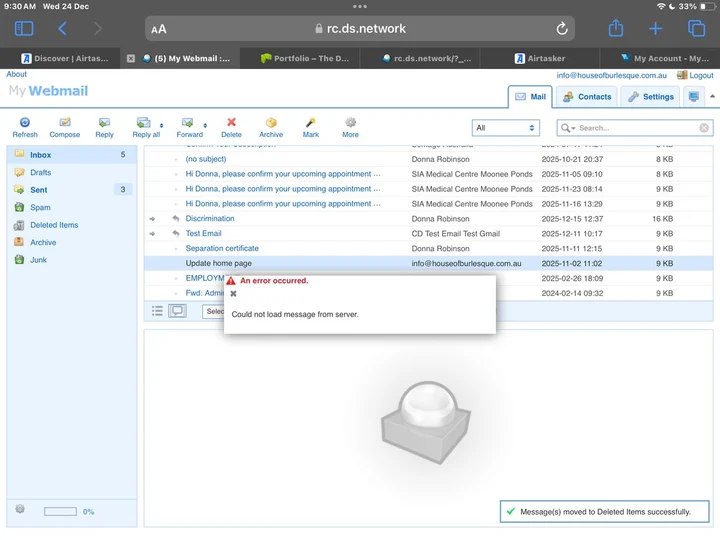The height and width of the screenshot is (540, 720).
Task: Open the Deleted Items folder
Action: pyautogui.click(x=72, y=225)
